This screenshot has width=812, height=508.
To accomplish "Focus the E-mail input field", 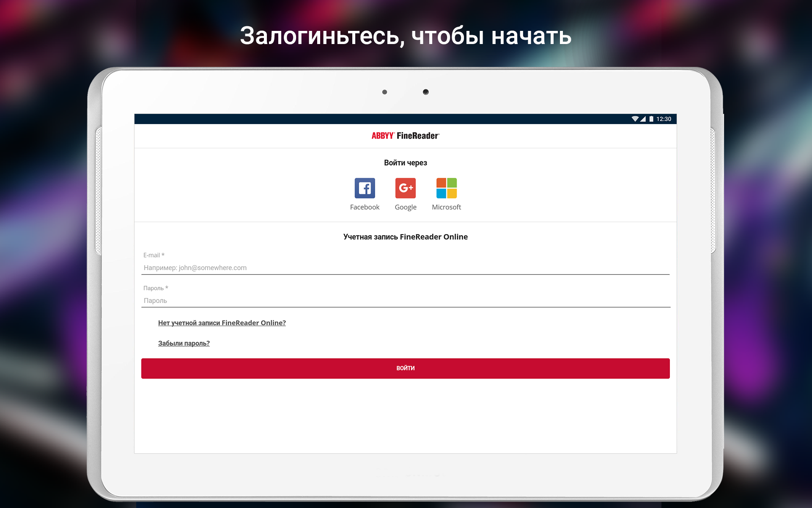I will [x=405, y=268].
